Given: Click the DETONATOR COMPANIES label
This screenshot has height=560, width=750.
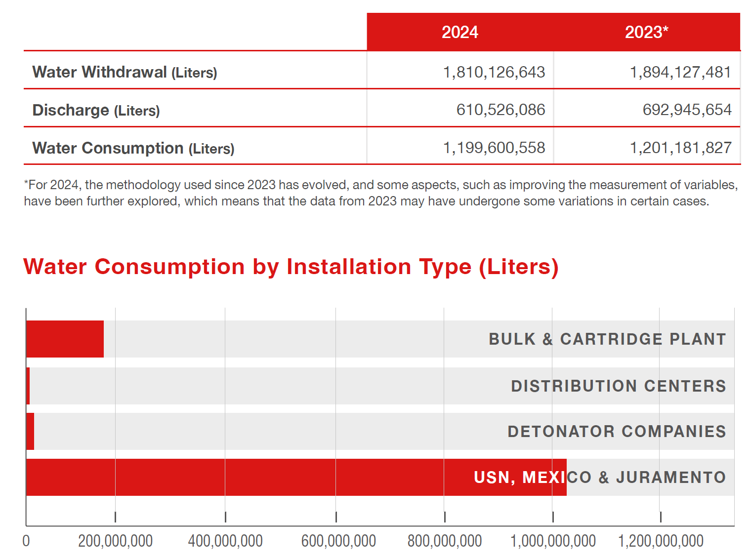Looking at the screenshot, I should click(617, 432).
